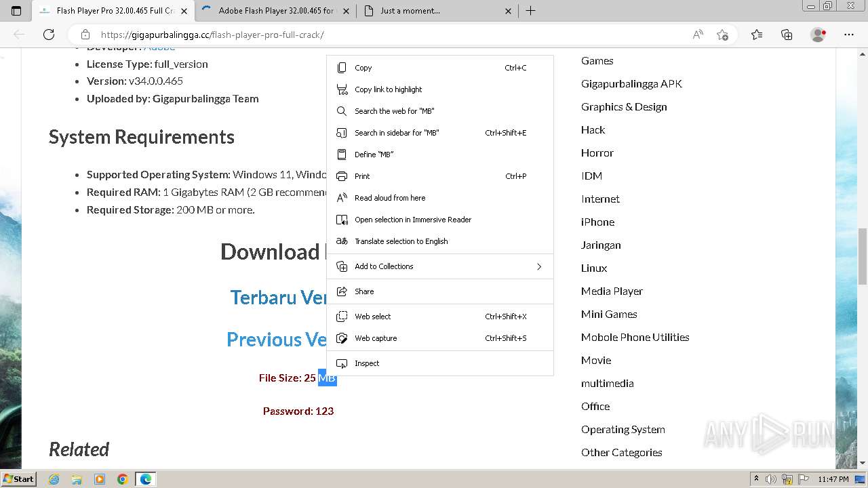Open the tab actions menu icon
The width and height of the screenshot is (868, 488).
tap(16, 11)
